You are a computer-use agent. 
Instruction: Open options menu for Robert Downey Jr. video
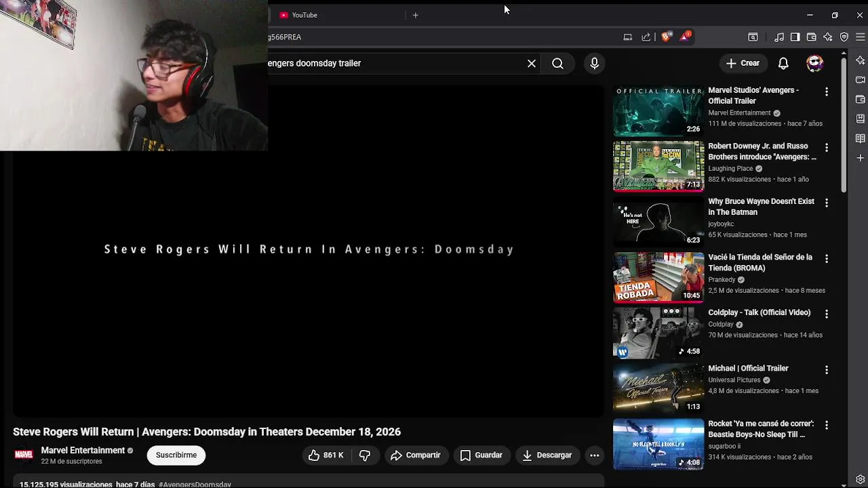pos(826,147)
